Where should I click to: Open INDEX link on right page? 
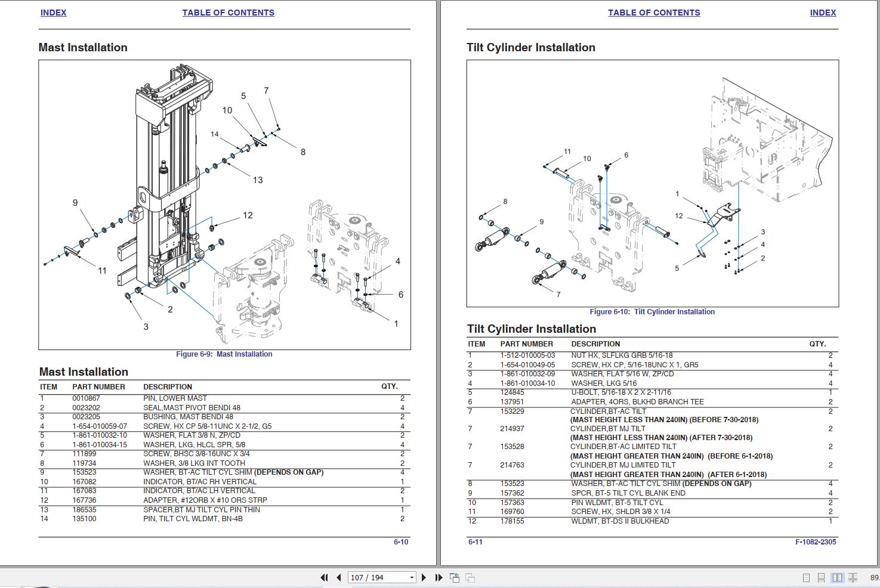click(x=823, y=13)
